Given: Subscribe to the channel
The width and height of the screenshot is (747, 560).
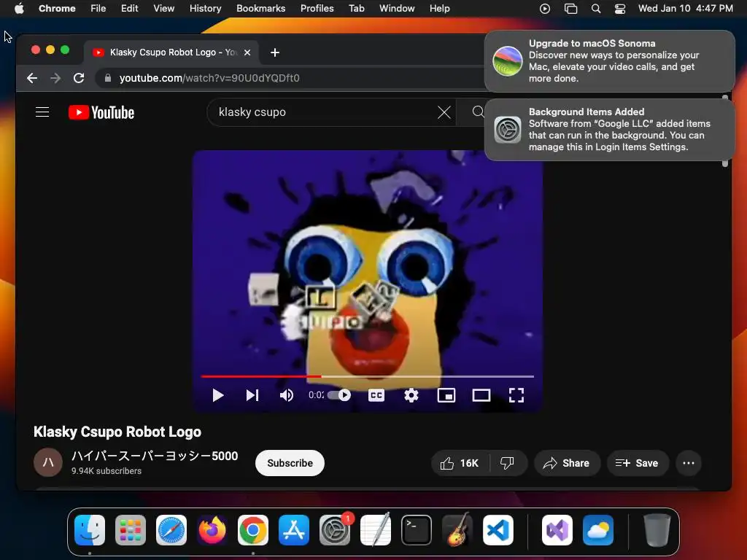Looking at the screenshot, I should [x=290, y=463].
